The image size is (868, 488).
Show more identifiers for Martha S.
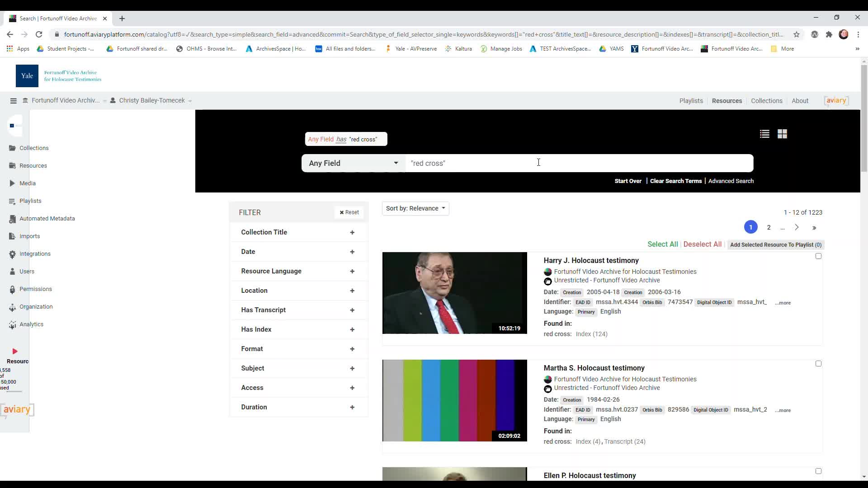[783, 410]
